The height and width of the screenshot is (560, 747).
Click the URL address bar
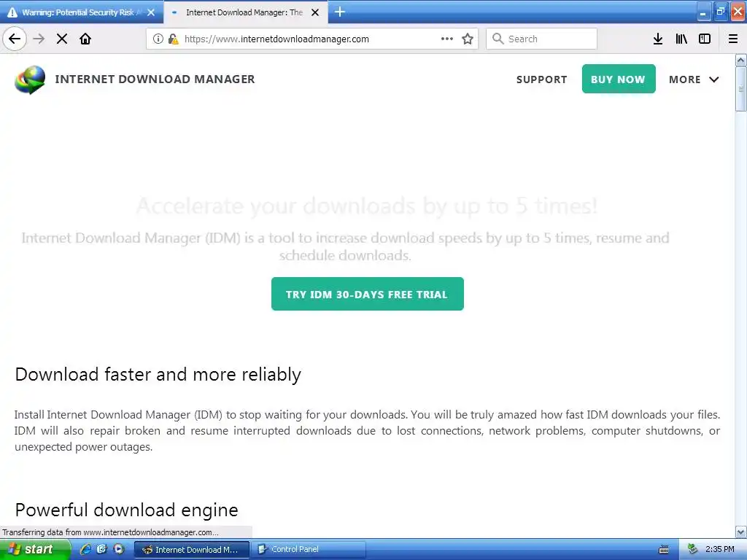tap(312, 39)
